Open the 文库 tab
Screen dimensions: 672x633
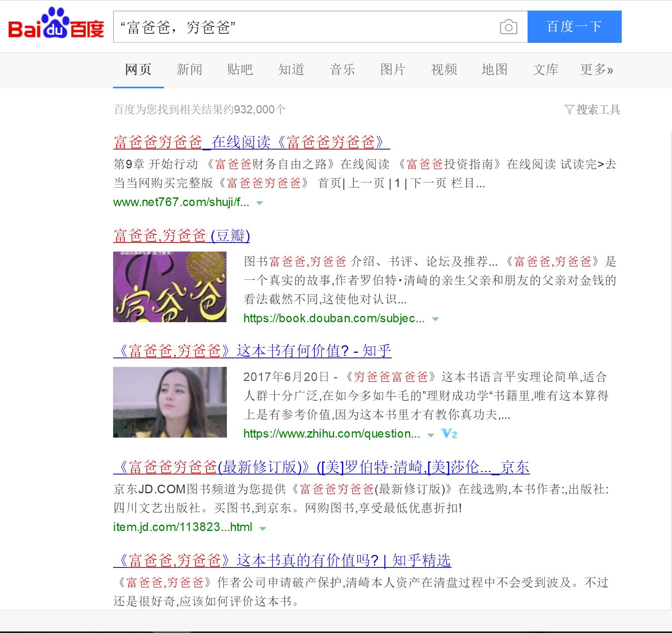click(546, 69)
